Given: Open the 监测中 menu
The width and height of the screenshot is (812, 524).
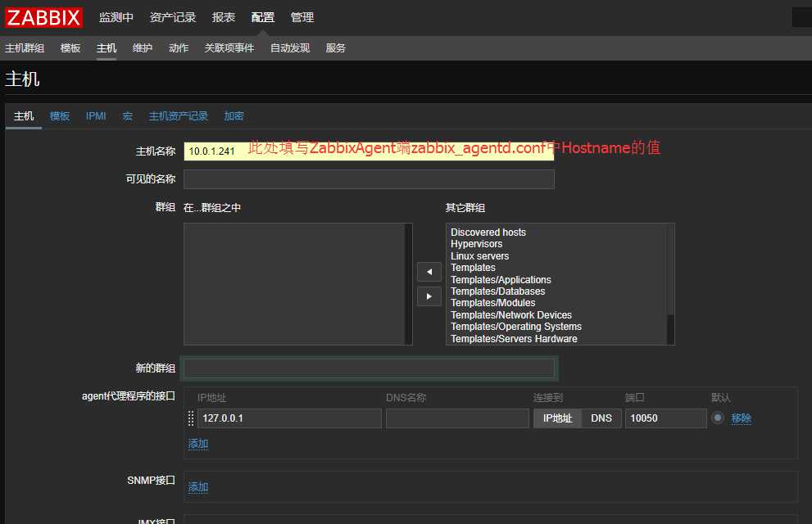Looking at the screenshot, I should [116, 17].
